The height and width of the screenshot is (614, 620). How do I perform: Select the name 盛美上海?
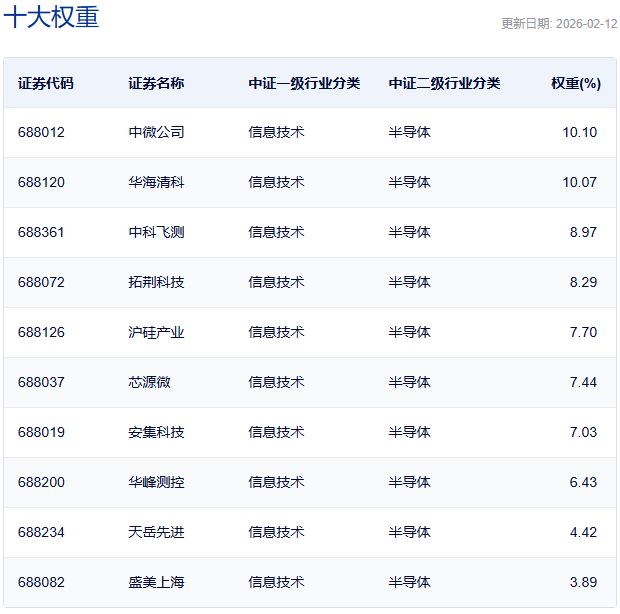(156, 582)
